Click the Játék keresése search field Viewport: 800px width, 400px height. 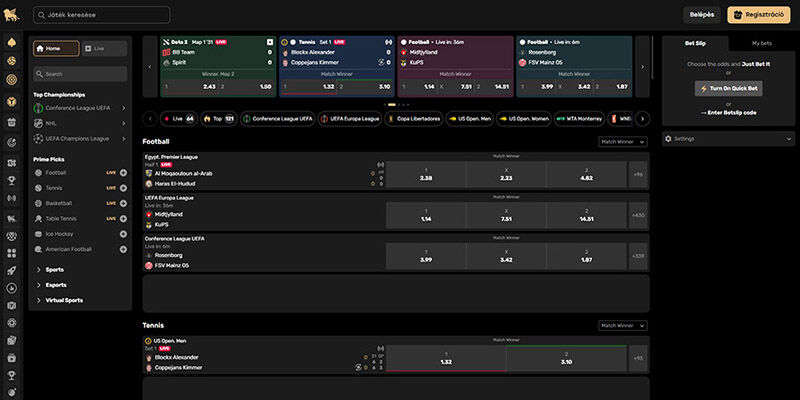[x=102, y=15]
